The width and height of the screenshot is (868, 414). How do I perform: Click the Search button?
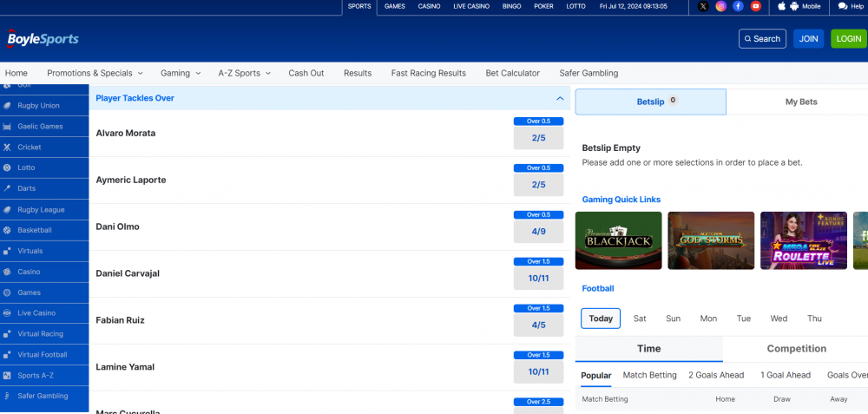pos(762,39)
